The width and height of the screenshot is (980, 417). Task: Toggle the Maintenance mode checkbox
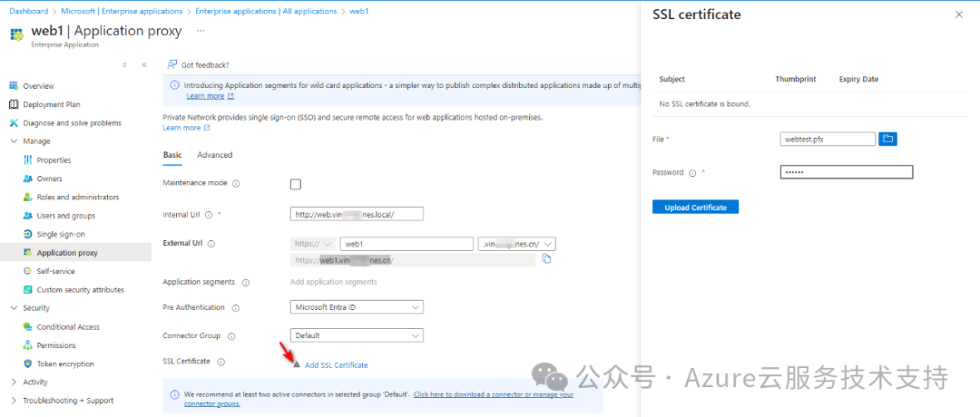coord(296,184)
